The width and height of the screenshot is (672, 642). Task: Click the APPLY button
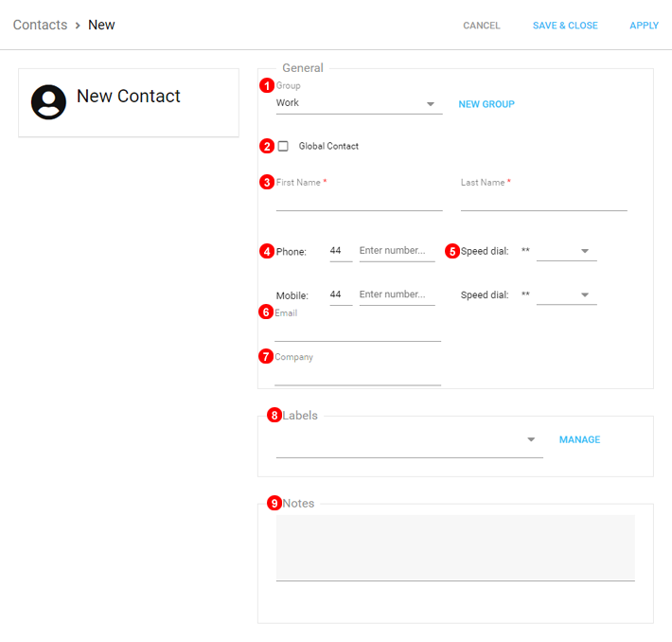point(644,26)
